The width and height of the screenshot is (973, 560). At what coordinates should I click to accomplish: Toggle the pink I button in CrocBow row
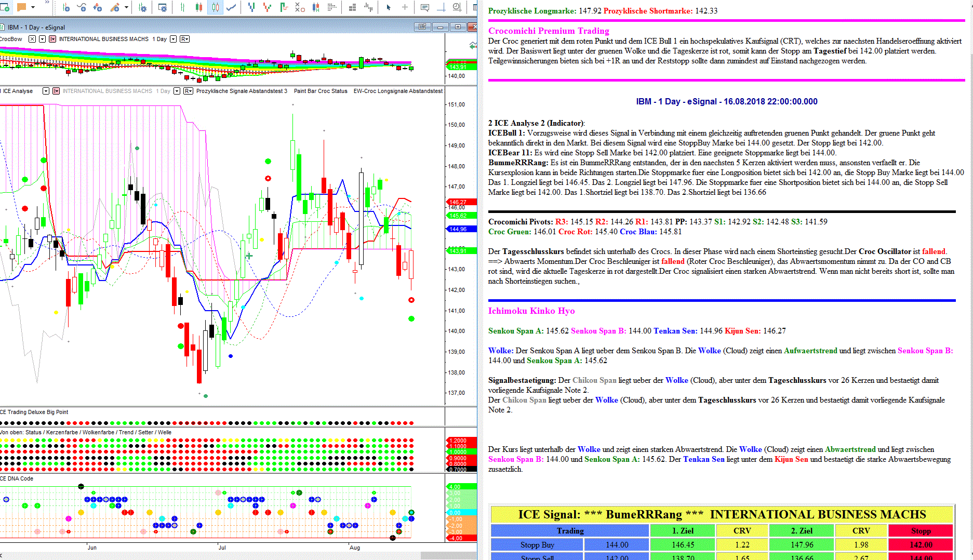click(52, 39)
